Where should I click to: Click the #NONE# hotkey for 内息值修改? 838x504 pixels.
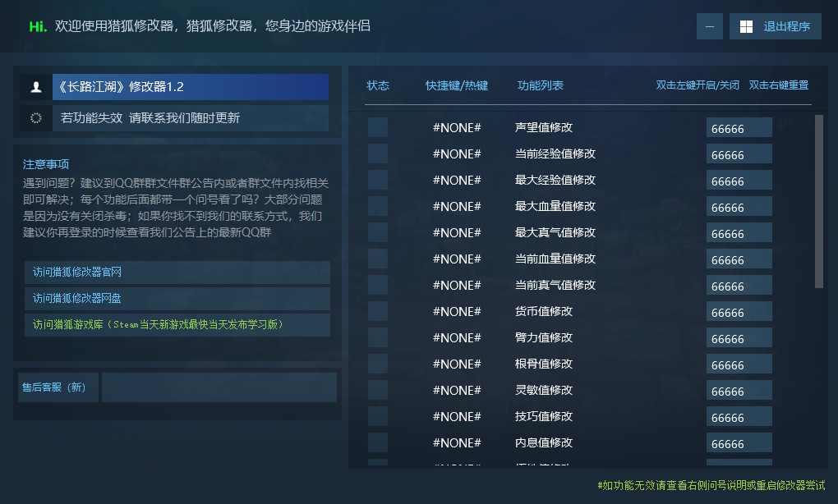[457, 442]
